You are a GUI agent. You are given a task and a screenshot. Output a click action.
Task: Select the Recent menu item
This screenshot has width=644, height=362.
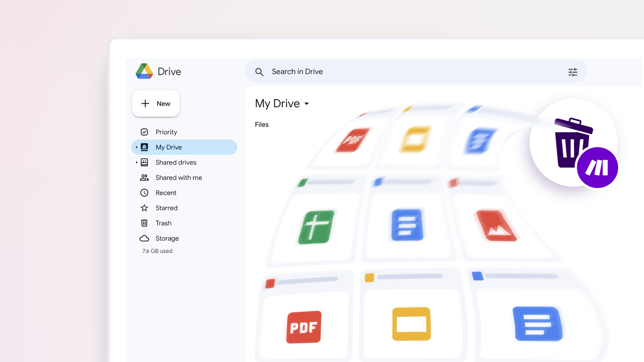(x=166, y=193)
